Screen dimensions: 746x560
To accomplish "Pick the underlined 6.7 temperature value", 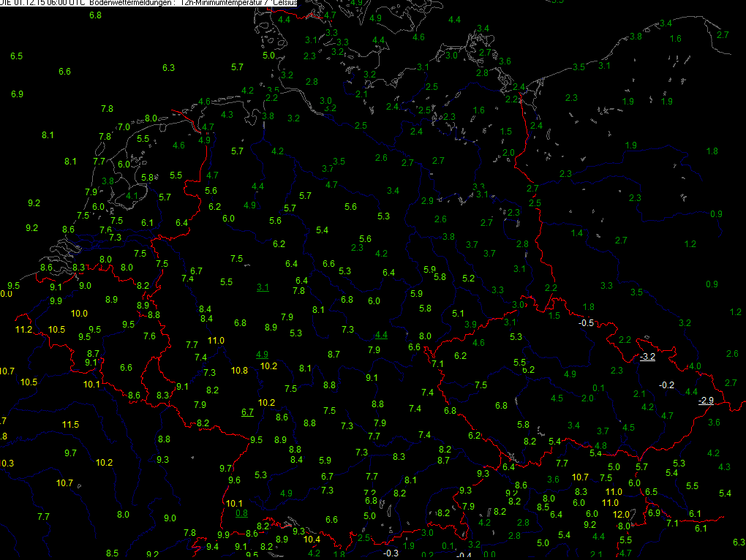I will click(x=247, y=412).
